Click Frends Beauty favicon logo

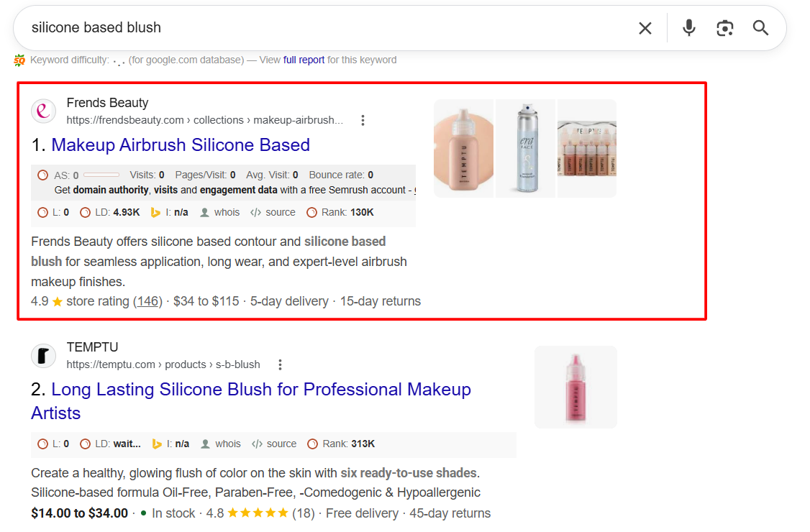coord(43,111)
